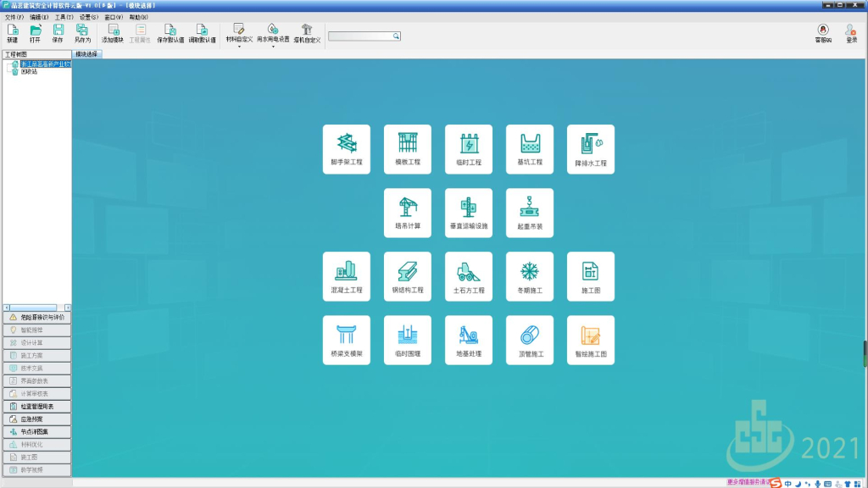Open the 工具(T) menu
Image resolution: width=868 pixels, height=488 pixels.
click(x=64, y=17)
